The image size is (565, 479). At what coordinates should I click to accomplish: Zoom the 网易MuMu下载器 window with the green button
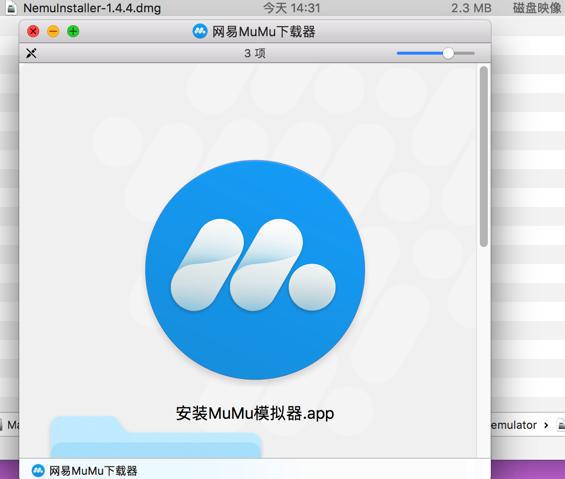tap(73, 31)
